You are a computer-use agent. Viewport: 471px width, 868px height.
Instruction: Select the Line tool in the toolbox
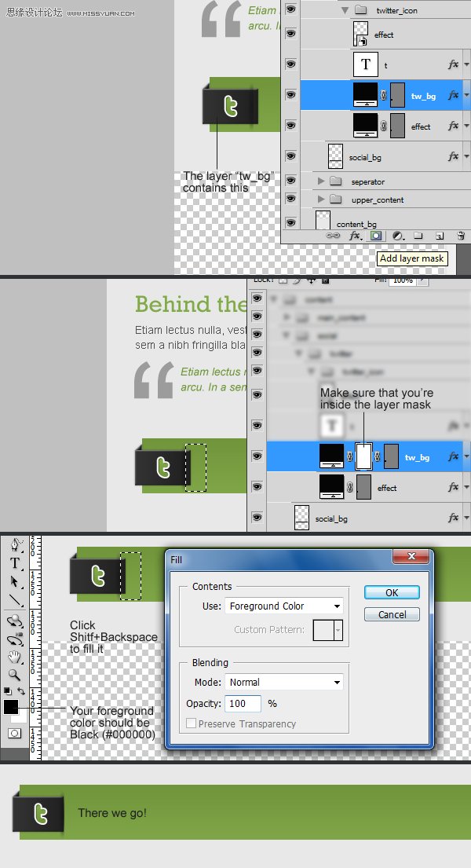15,600
